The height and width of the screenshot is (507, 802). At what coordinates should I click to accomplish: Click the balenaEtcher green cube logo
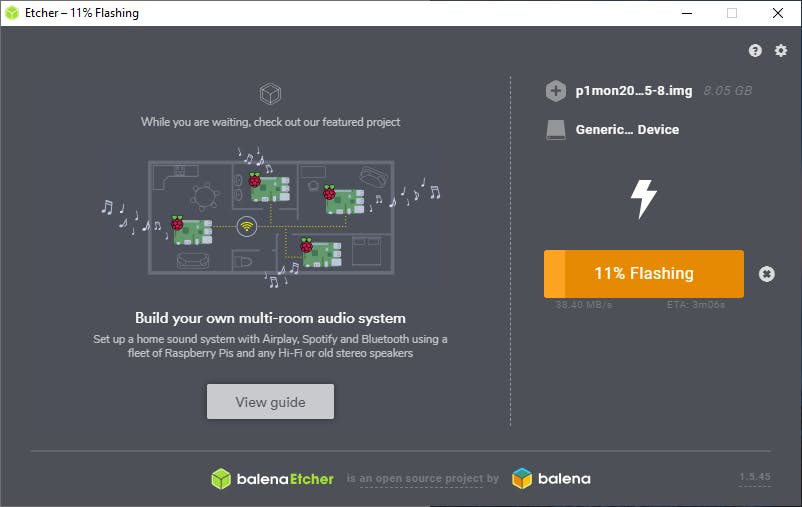tap(221, 479)
